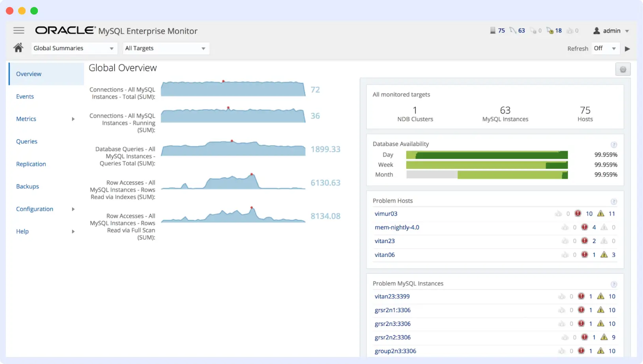643x364 pixels.
Task: Open the Global Summaries dropdown
Action: tap(74, 48)
